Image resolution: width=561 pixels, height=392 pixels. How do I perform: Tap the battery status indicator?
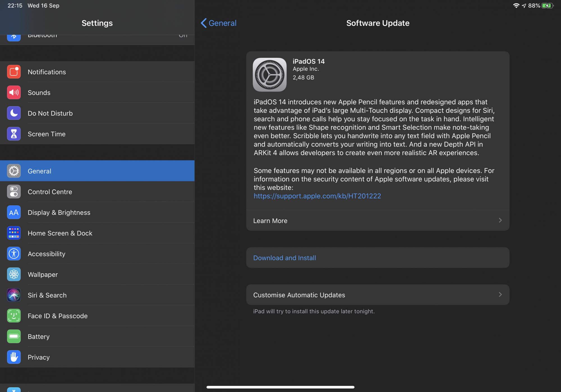pyautogui.click(x=548, y=6)
